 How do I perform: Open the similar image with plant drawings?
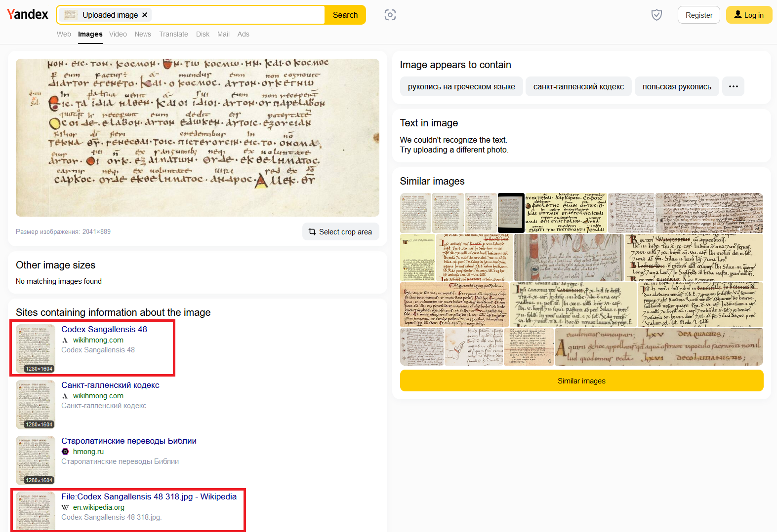point(569,257)
